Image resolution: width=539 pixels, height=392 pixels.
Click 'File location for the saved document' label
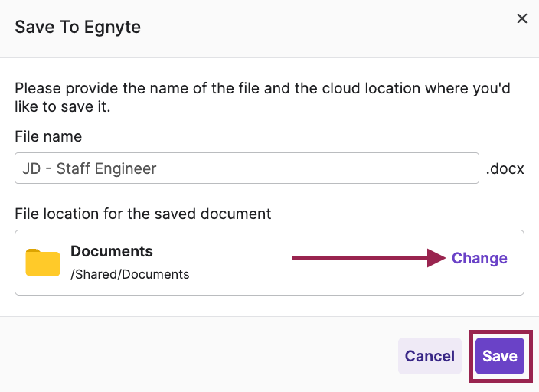point(143,214)
